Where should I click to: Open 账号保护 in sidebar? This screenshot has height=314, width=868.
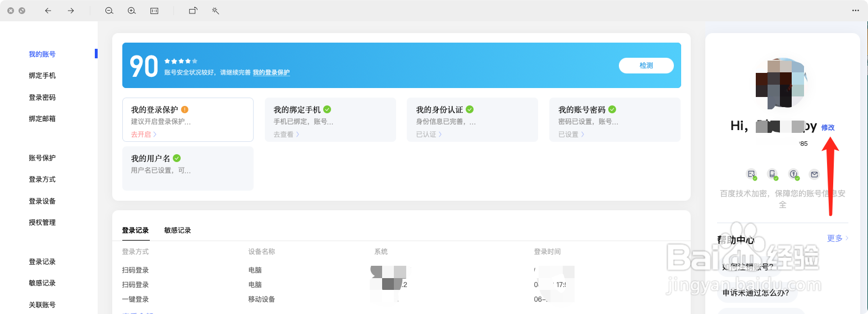(42, 158)
